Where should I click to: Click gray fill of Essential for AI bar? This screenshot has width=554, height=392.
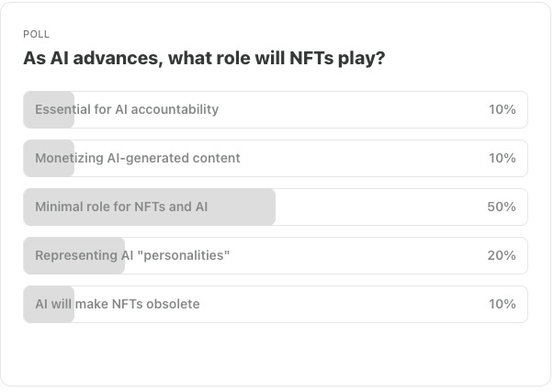[x=49, y=110]
